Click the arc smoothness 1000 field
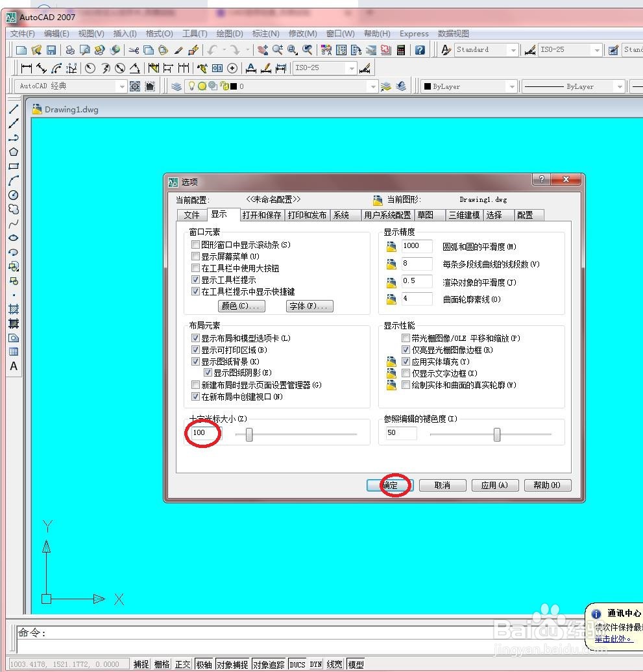 click(x=417, y=246)
